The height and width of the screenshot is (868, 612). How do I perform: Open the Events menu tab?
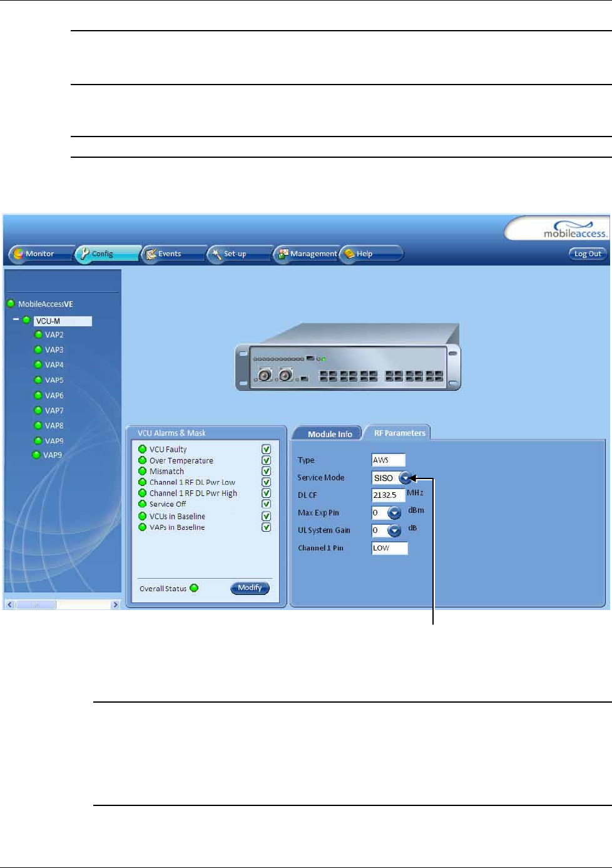click(174, 254)
